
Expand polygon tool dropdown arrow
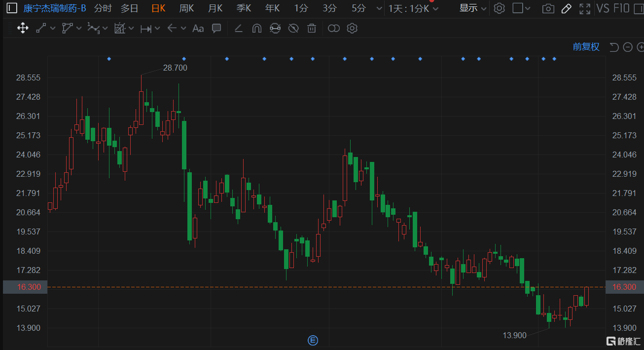79,29
